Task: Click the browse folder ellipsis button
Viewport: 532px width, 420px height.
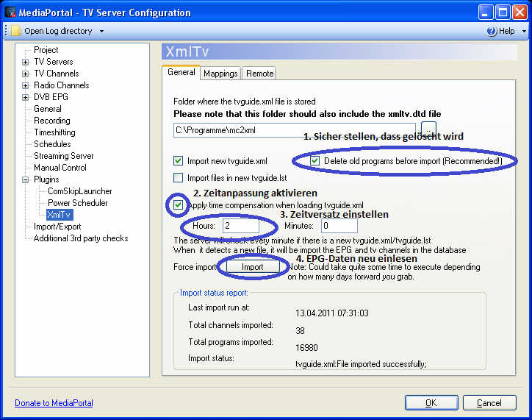Action: 428,130
